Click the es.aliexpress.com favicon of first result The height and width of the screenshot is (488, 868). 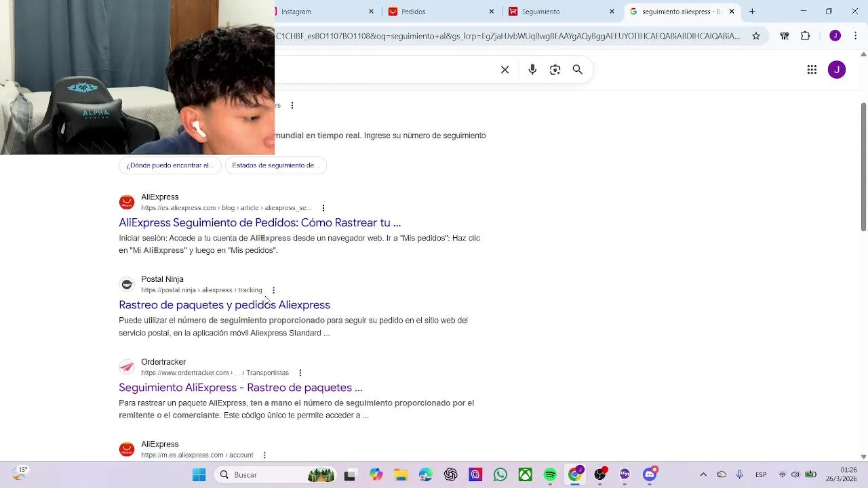[127, 203]
